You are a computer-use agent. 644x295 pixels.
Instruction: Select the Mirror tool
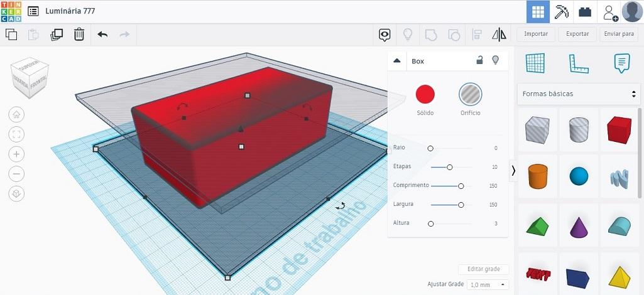[x=499, y=35]
